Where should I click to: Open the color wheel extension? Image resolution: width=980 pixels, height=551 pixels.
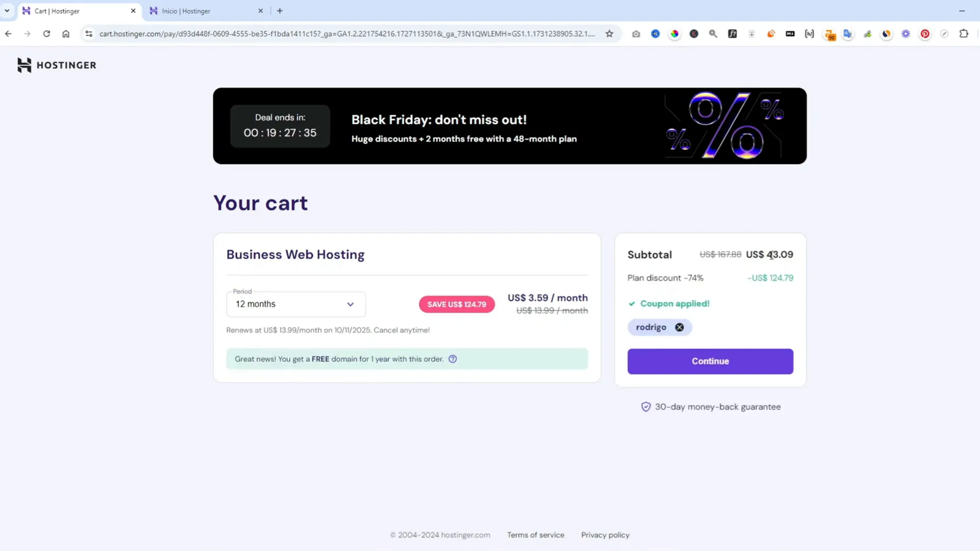(x=674, y=34)
